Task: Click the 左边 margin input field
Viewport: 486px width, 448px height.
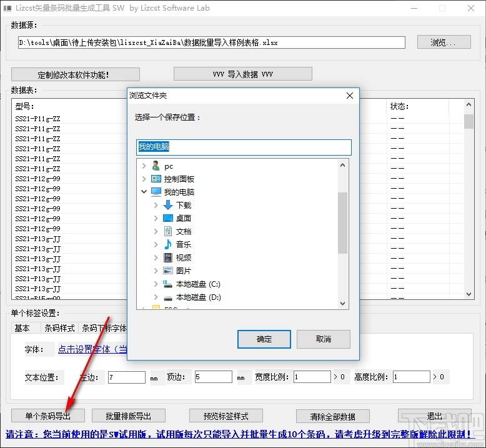Action: click(127, 377)
